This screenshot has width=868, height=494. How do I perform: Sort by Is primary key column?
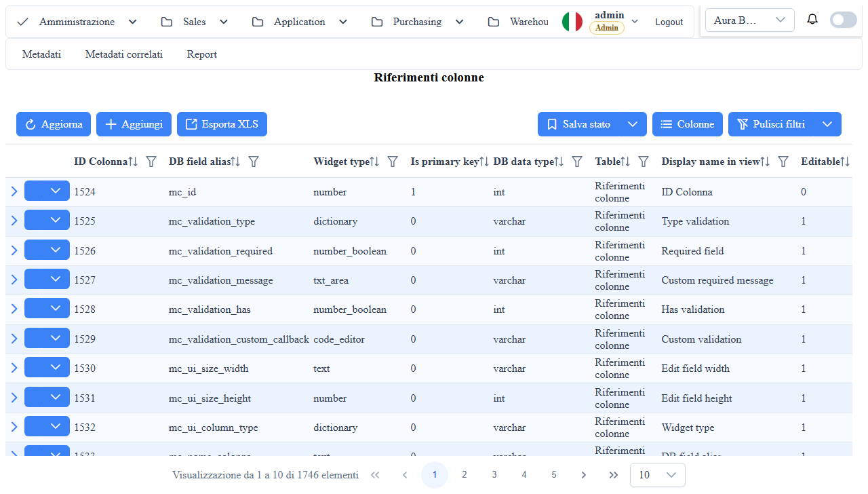pyautogui.click(x=484, y=161)
